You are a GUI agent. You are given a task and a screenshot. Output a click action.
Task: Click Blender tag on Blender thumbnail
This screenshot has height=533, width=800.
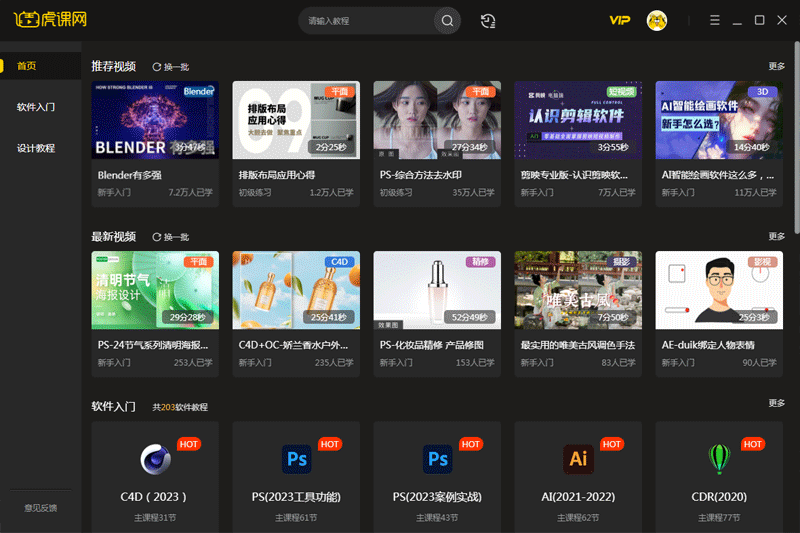point(199,91)
